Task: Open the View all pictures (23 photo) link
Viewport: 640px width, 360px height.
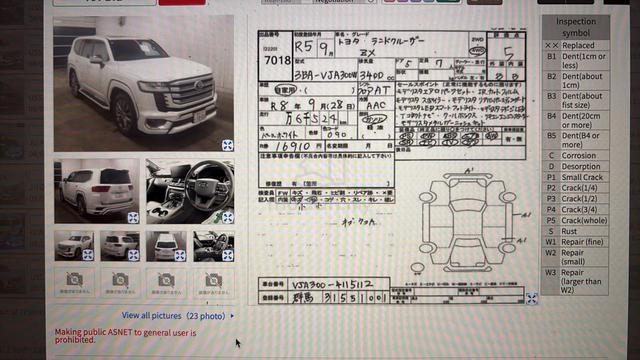Action: click(173, 316)
